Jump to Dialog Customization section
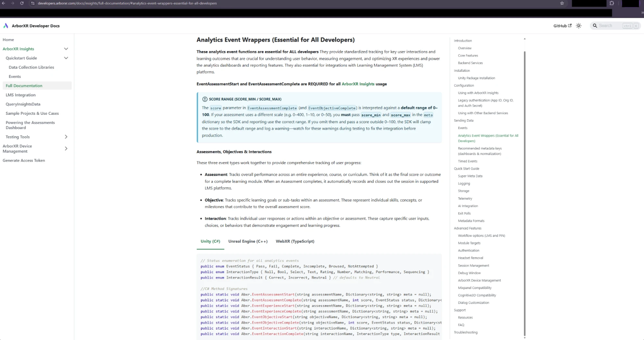Screen dimensions: 644x340 (474, 303)
